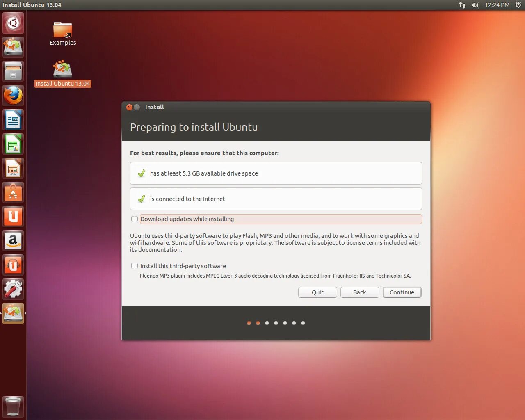The width and height of the screenshot is (525, 420).
Task: Enable Install this third-party software
Action: (135, 266)
